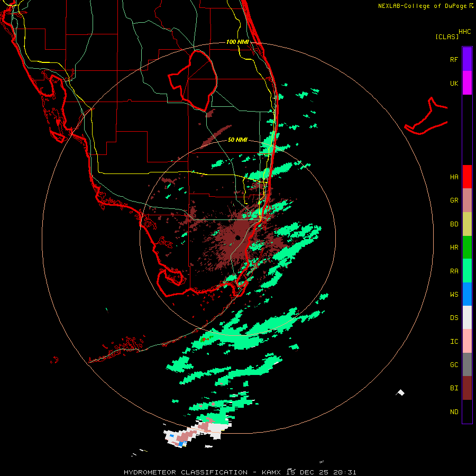Click the BD legend label
476x476 pixels.
point(454,224)
